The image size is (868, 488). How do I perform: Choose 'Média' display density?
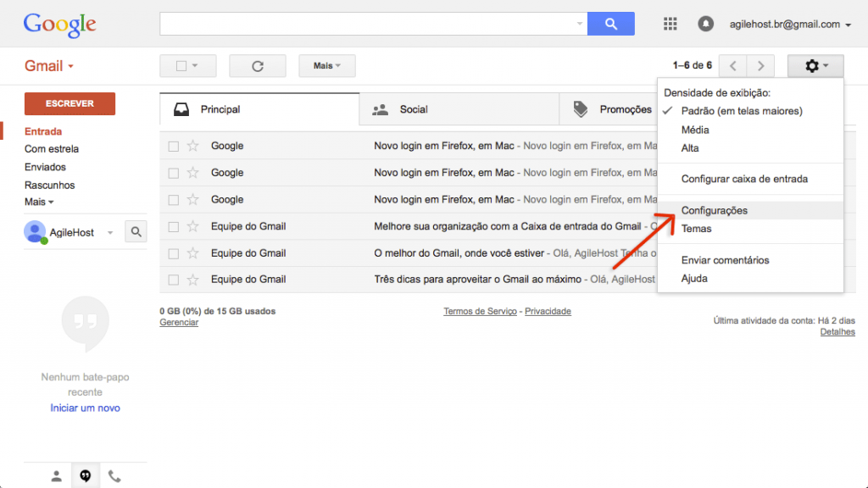[695, 130]
